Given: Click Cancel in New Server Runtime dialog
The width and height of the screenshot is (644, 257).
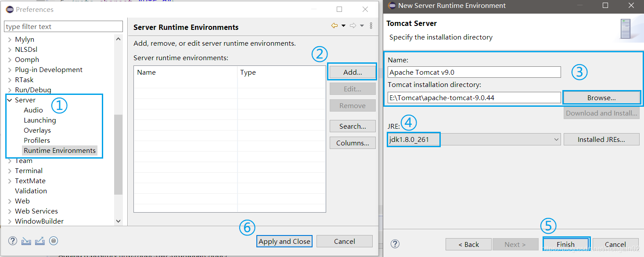Looking at the screenshot, I should [615, 244].
